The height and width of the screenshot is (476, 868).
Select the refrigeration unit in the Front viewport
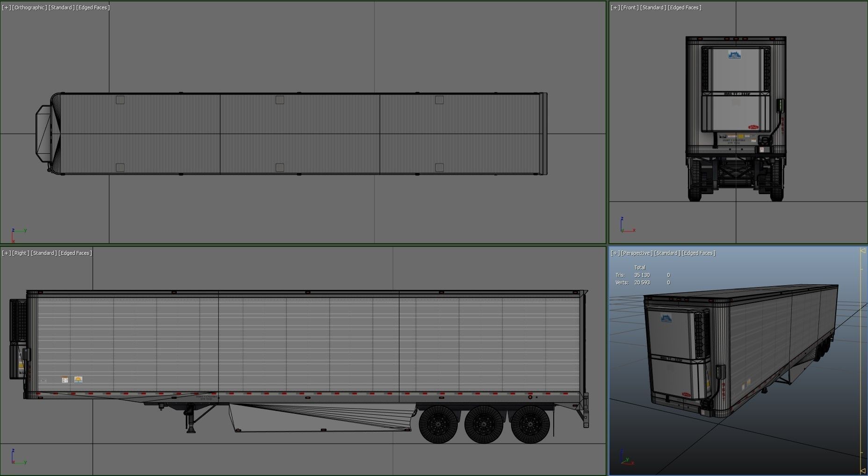(x=735, y=89)
